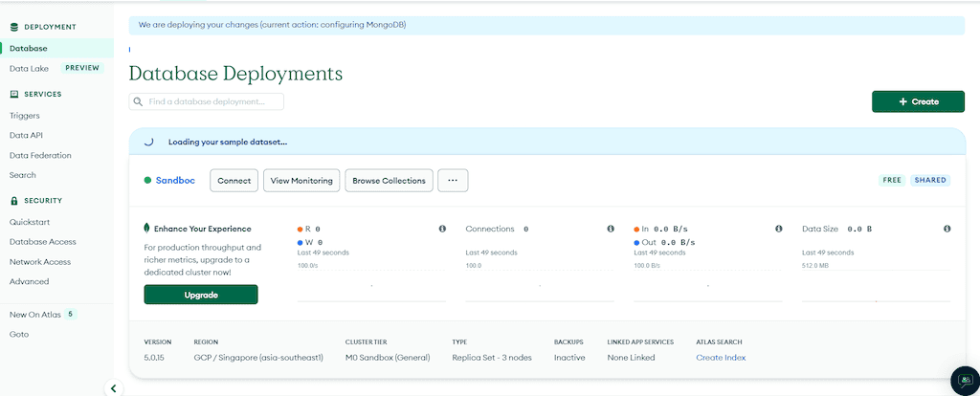This screenshot has height=396, width=980.
Task: Click the Create Index link
Action: (x=721, y=358)
